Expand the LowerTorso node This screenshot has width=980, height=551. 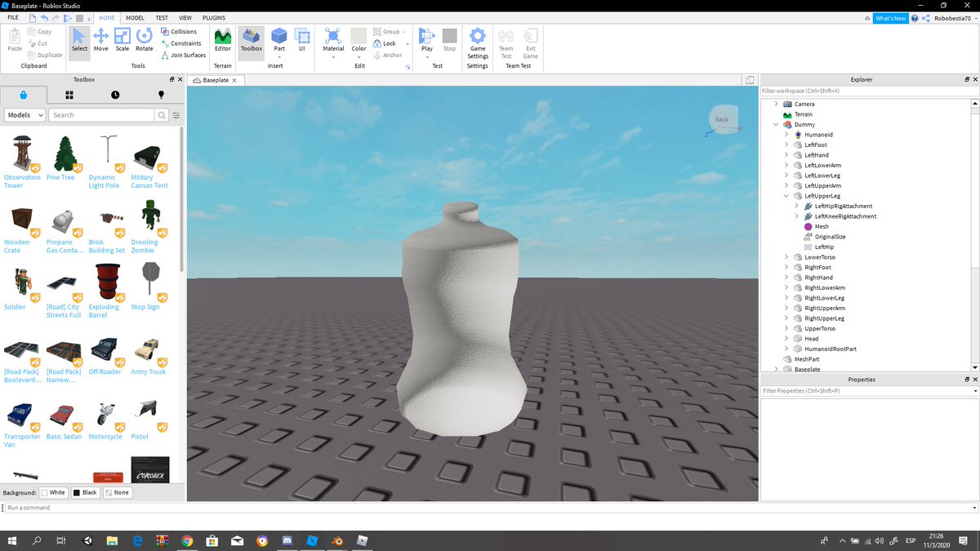tap(786, 257)
